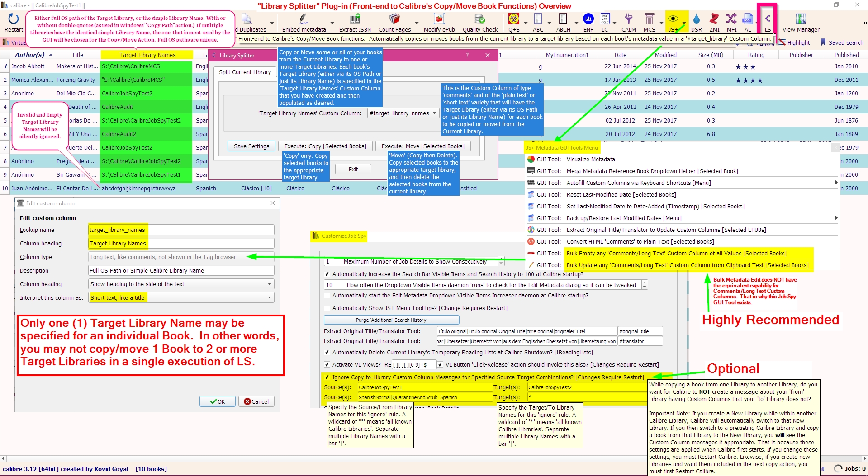Click the MCS toolbar icon
Image resolution: width=868 pixels, height=476 pixels.
(649, 19)
